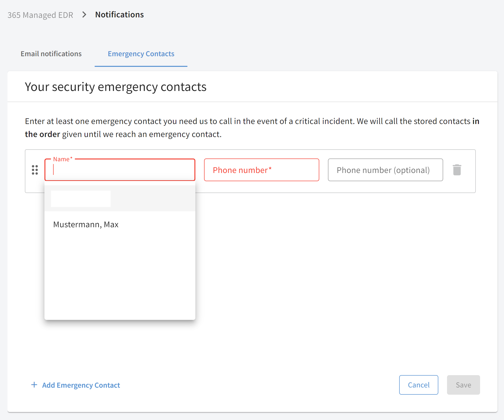Click the optional Phone number field
Viewport: 504px width, 420px height.
coord(385,170)
